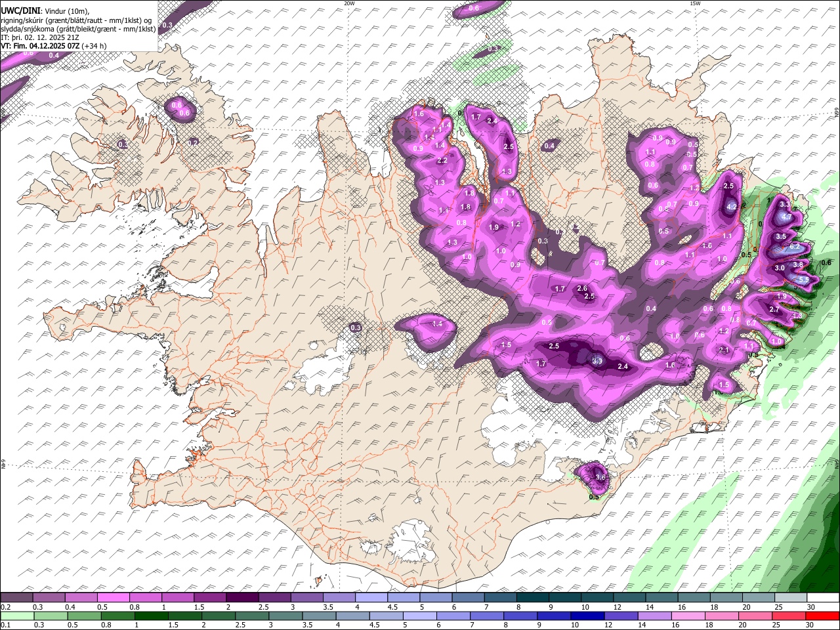Click the '0.4' label on the upper legend

click(70, 608)
